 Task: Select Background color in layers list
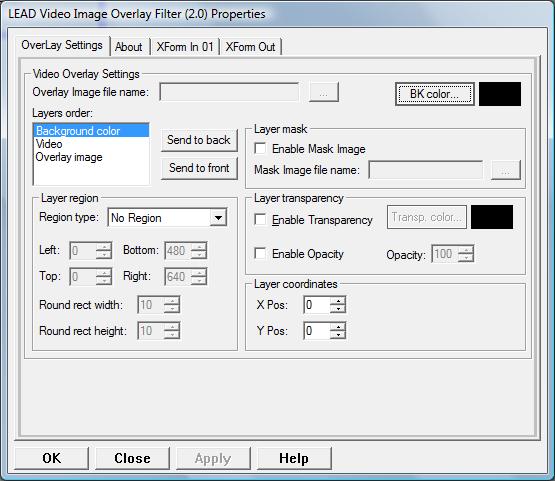click(91, 131)
